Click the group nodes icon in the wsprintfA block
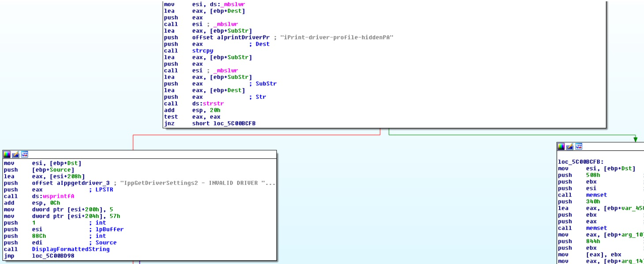 coord(25,154)
